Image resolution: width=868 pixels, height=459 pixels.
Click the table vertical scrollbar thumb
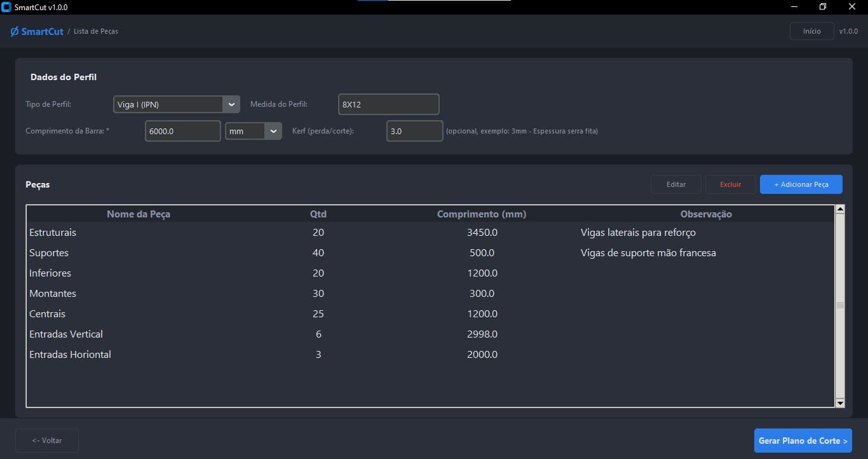coord(840,306)
